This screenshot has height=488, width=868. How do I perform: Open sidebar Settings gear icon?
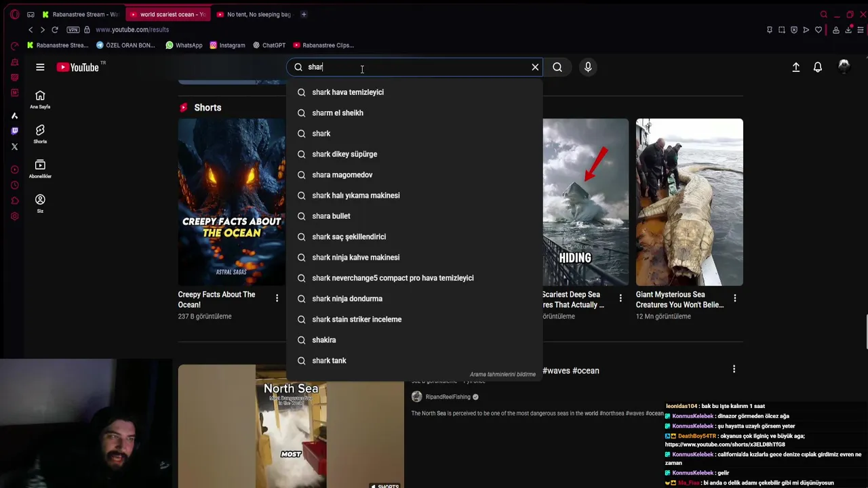tap(14, 216)
